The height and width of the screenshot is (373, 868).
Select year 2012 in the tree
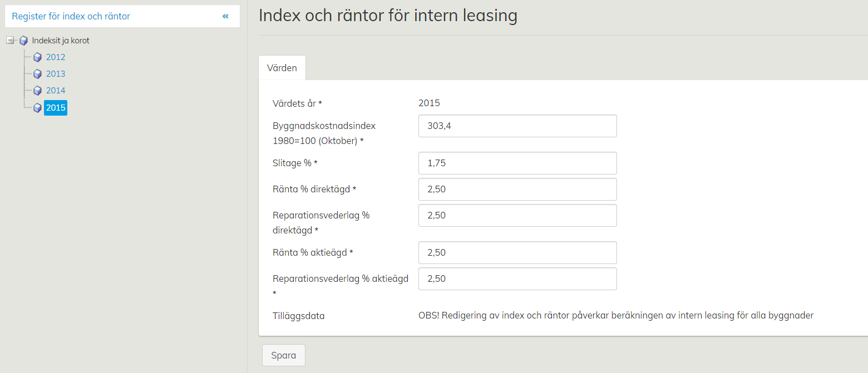(x=56, y=57)
